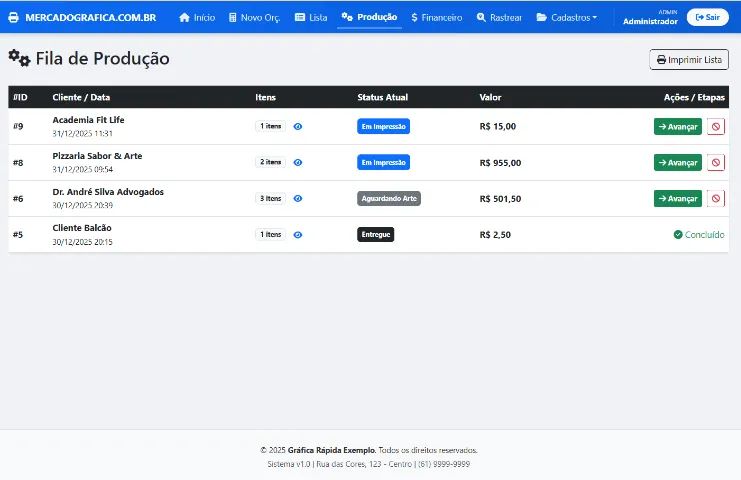Click the date 30/12/2025 20:39
Viewport: 741px width, 480px height.
(83, 205)
